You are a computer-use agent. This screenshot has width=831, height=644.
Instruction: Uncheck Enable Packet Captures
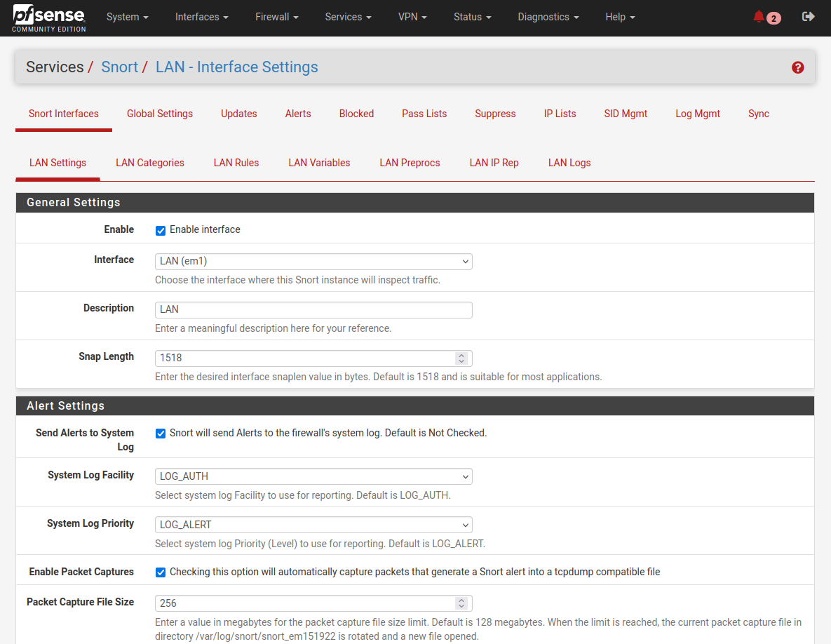point(161,572)
